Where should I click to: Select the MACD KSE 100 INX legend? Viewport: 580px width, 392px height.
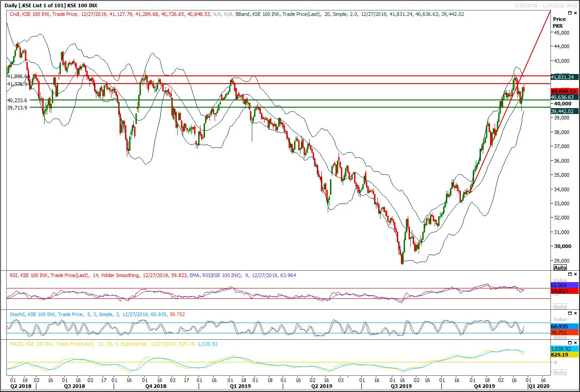coord(114,344)
